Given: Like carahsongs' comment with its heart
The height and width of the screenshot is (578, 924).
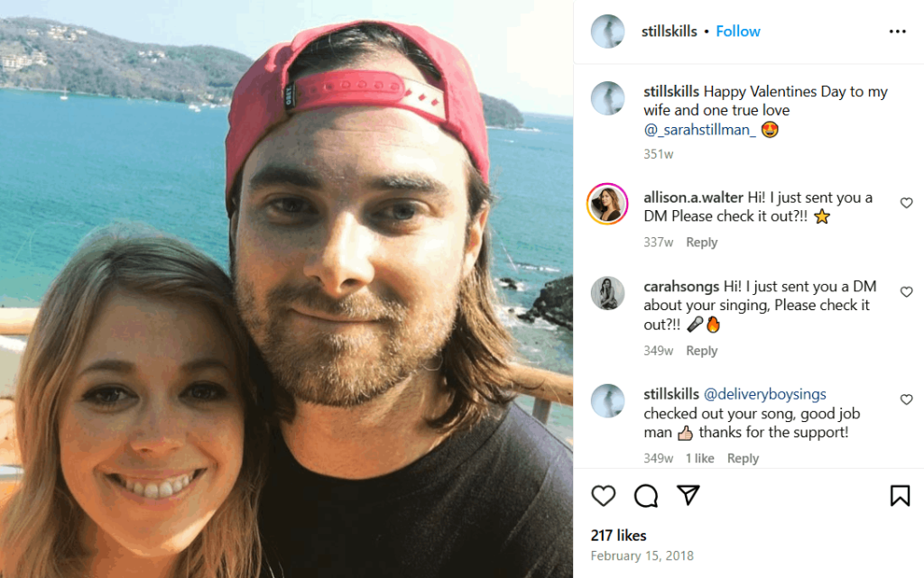Looking at the screenshot, I should 906,292.
